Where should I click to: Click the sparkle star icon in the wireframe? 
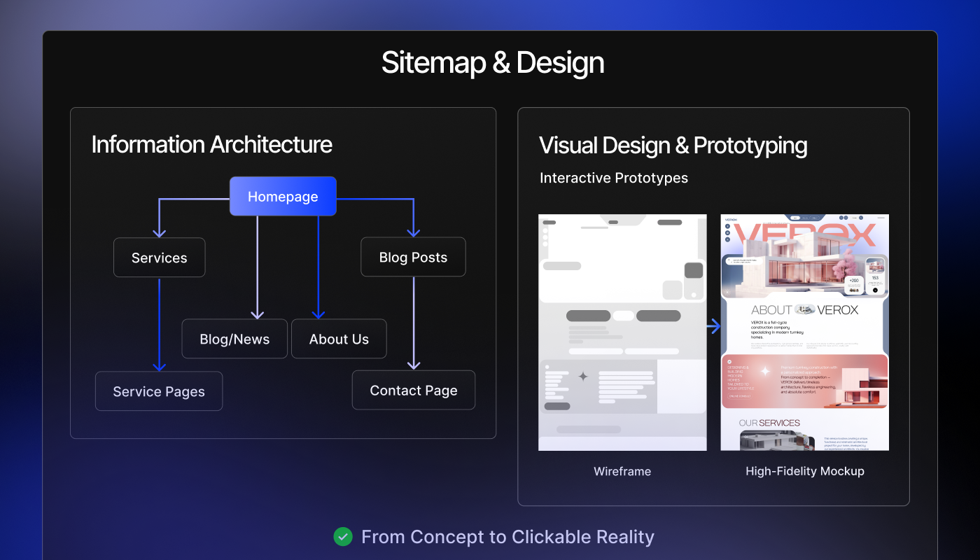(582, 377)
